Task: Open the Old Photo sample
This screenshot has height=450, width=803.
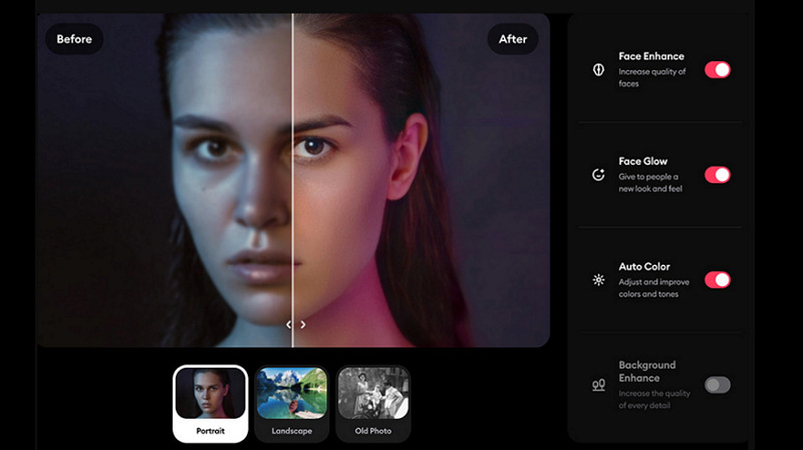Action: click(373, 404)
